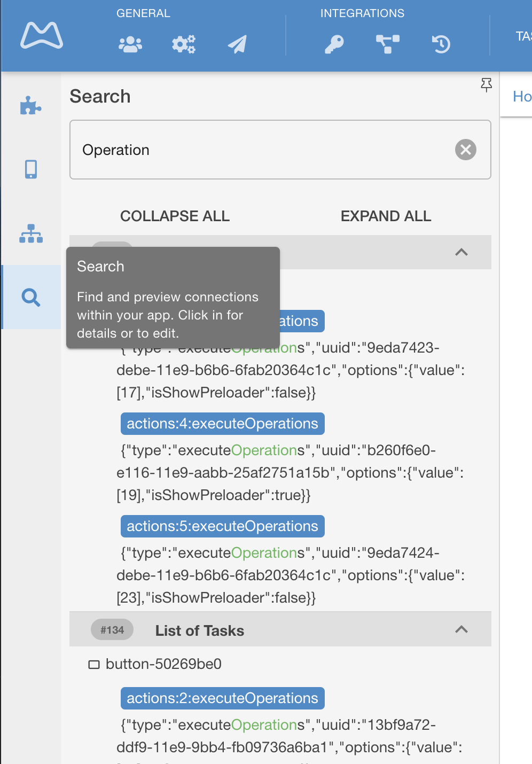Open the history clock icon under Integrations
Screen dimensions: 532x764
click(x=441, y=44)
